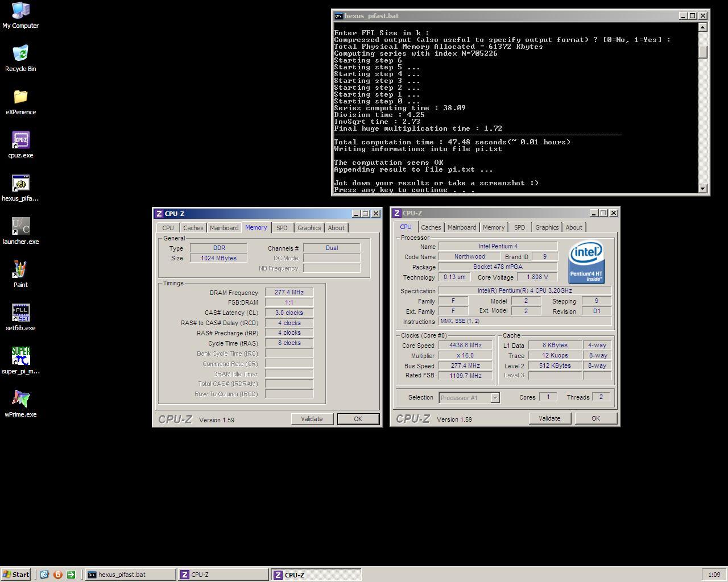The height and width of the screenshot is (582, 728).
Task: Click Core Speed value 4438.6 MHz
Action: (x=465, y=346)
